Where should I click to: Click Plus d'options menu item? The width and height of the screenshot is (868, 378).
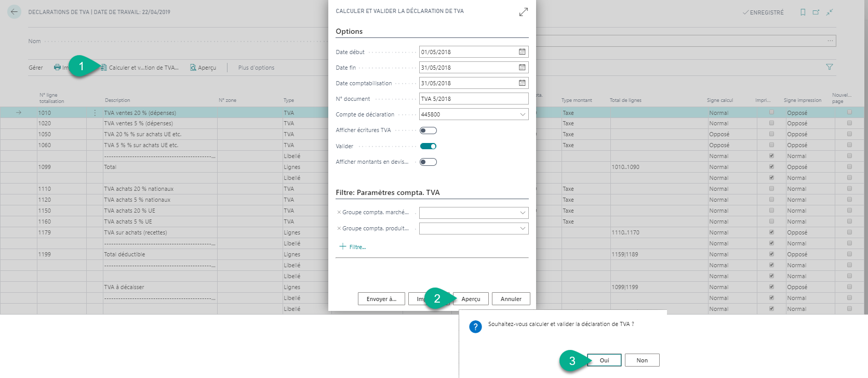pos(256,68)
